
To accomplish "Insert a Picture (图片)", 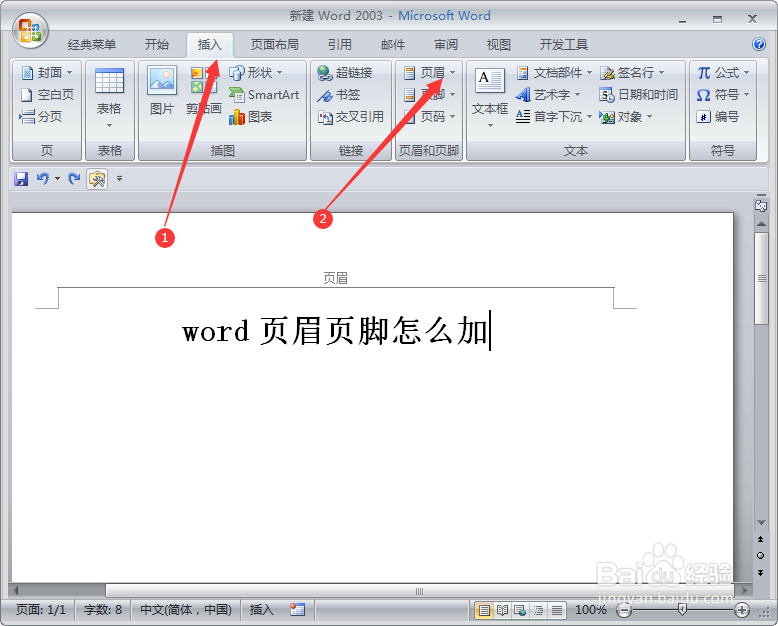I will coord(162,91).
